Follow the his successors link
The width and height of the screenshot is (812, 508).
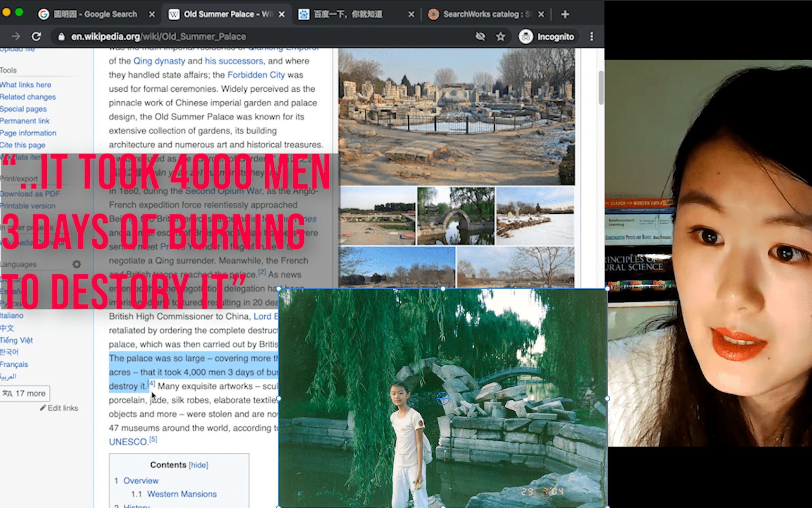click(234, 61)
